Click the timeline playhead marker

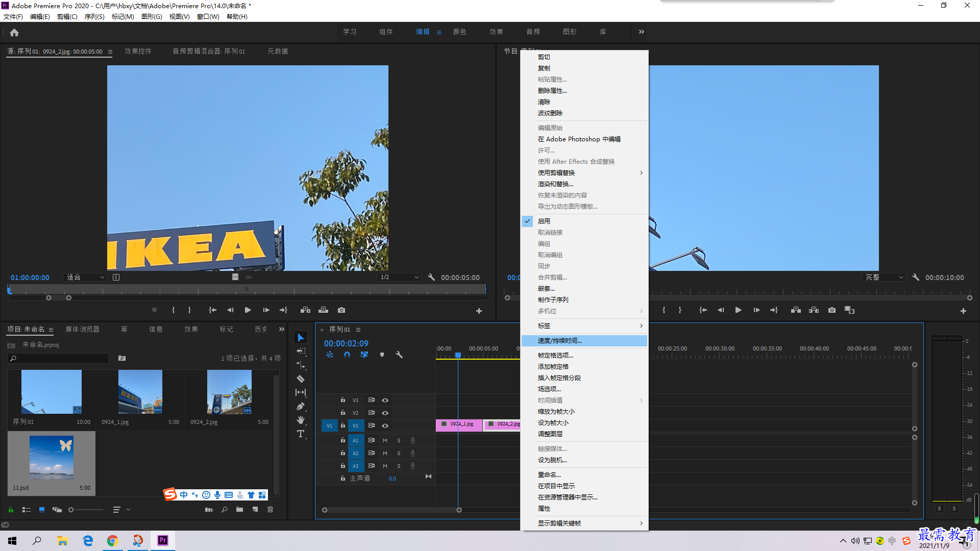[458, 355]
